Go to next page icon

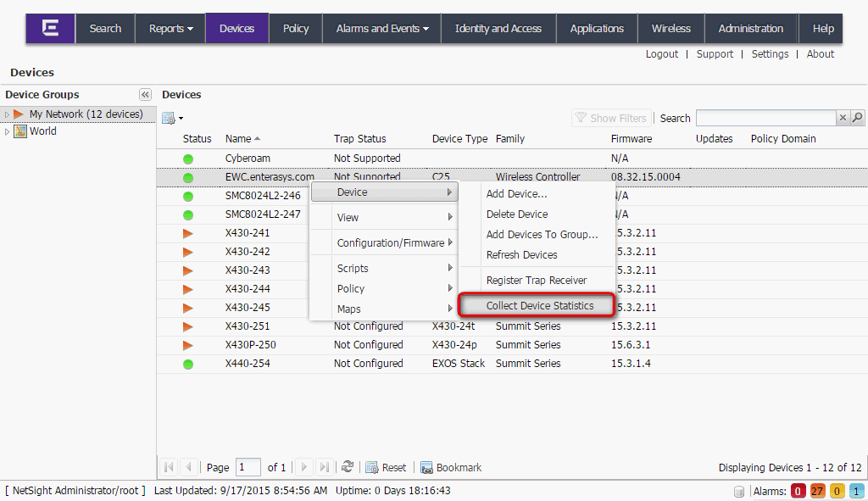(304, 467)
